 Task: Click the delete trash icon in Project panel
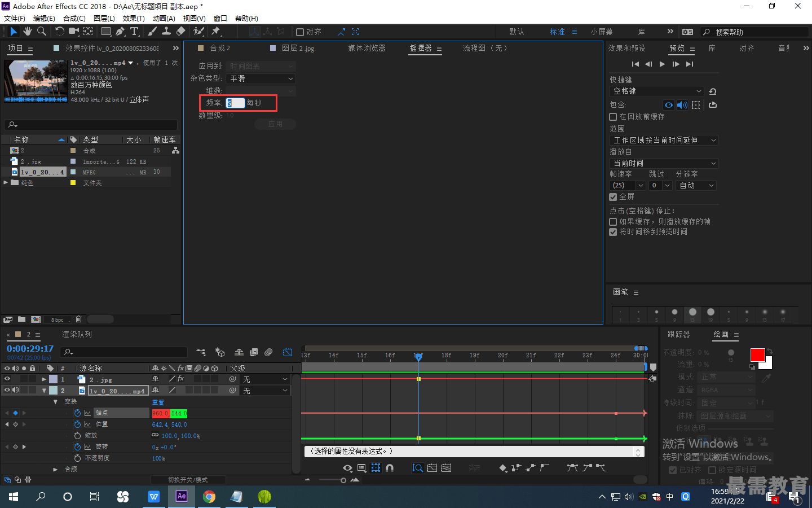coord(79,319)
